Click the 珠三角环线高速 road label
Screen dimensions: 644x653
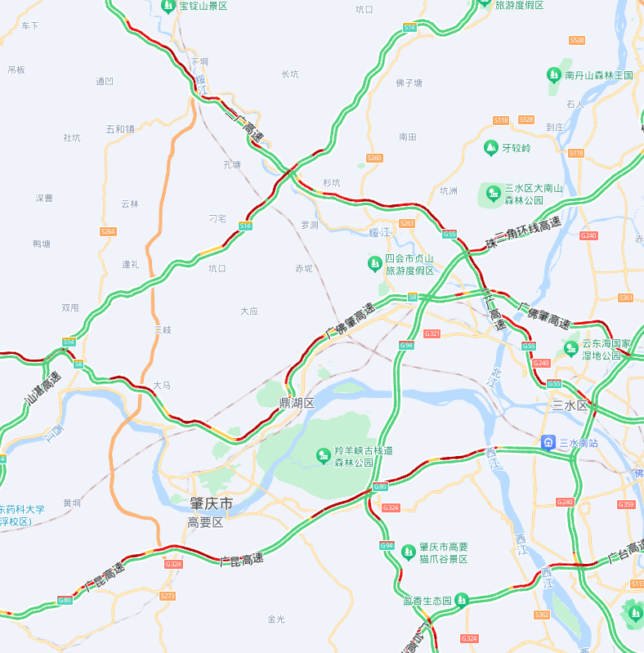pos(524,232)
